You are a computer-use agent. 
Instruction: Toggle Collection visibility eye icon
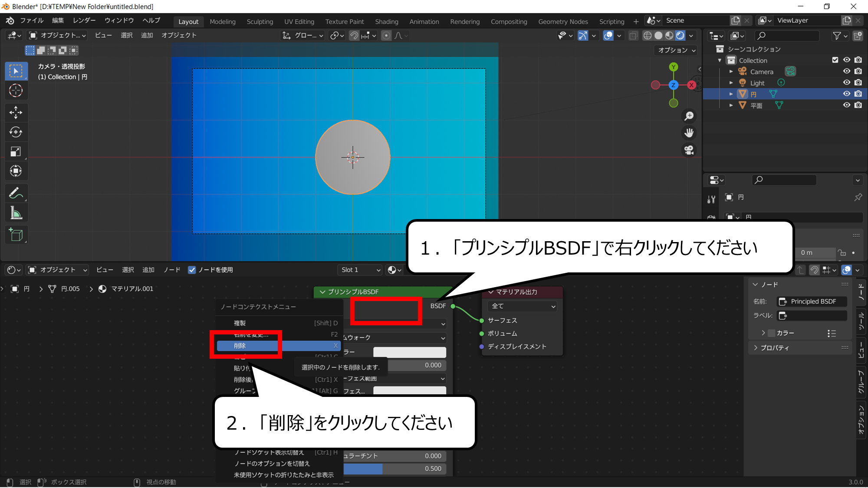pyautogui.click(x=846, y=60)
